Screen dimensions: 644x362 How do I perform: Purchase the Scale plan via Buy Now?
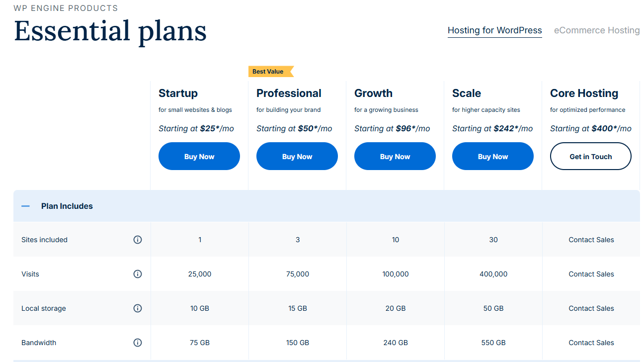click(x=493, y=156)
